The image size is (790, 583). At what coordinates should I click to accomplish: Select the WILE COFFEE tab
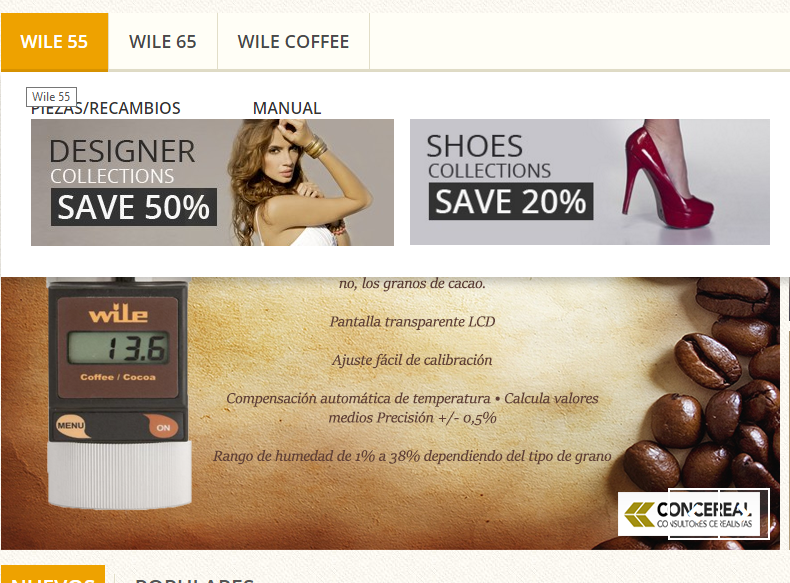293,42
